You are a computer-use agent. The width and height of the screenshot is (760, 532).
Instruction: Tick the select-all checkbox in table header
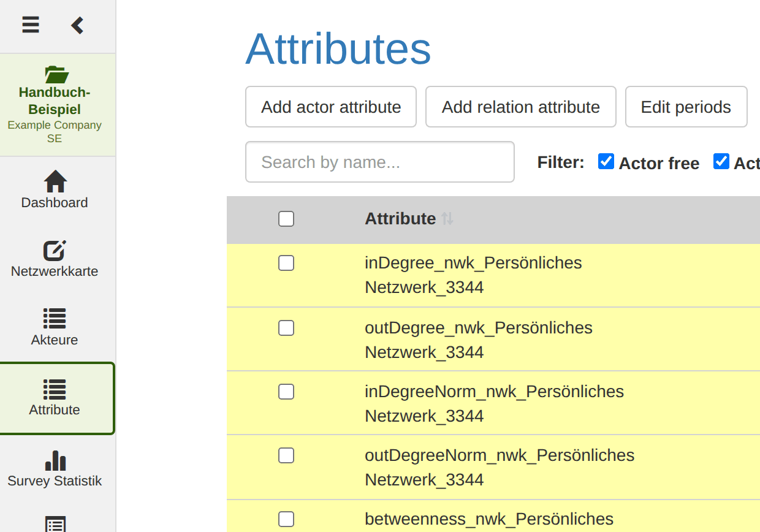point(286,219)
